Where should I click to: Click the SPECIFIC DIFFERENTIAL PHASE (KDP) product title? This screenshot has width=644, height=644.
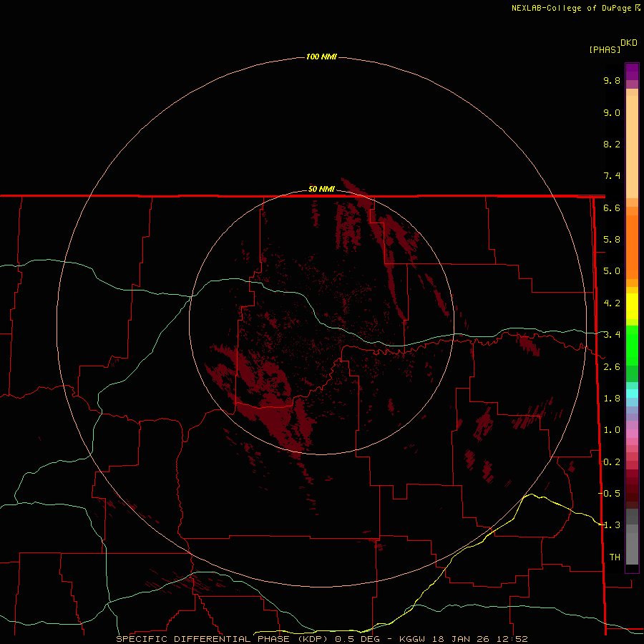point(223,639)
